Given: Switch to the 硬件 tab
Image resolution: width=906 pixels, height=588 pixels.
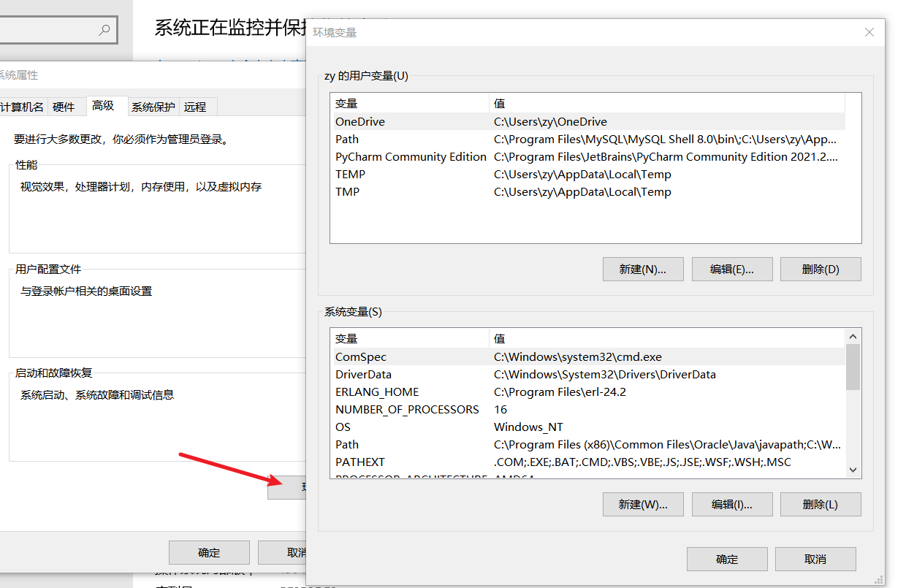Looking at the screenshot, I should 64,107.
